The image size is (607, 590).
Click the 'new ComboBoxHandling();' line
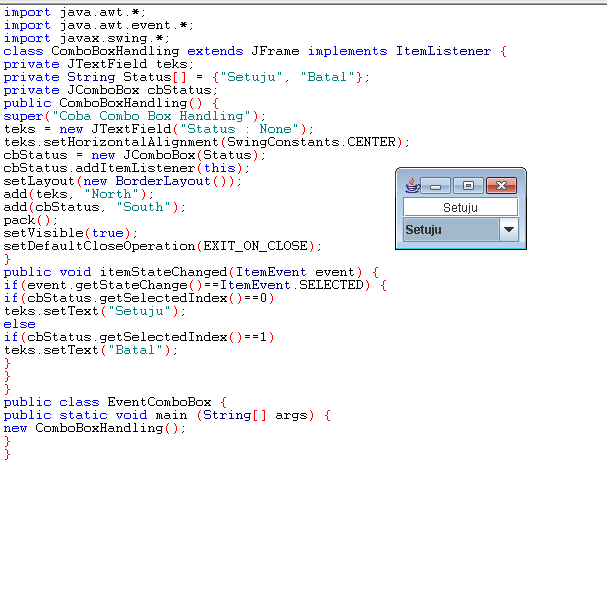(x=95, y=428)
